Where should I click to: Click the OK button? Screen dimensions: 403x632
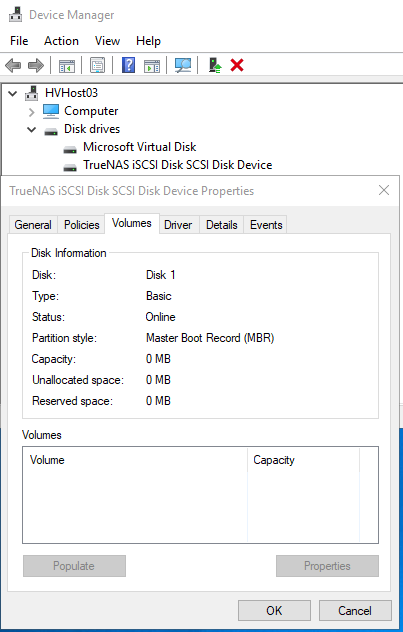(274, 610)
